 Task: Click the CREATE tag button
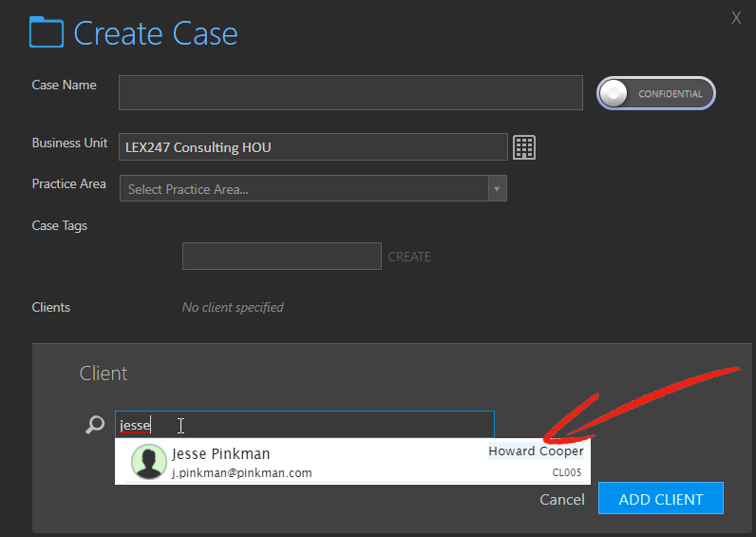click(x=409, y=257)
